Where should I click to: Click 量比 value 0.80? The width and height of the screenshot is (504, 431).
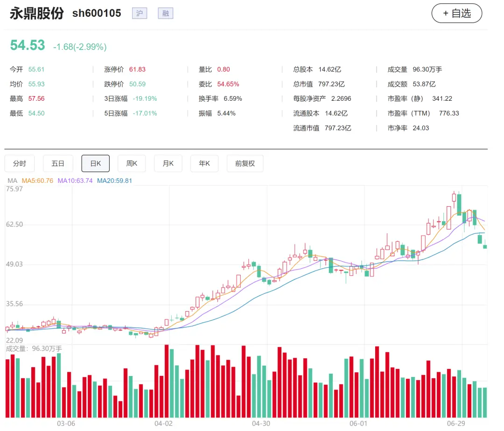[224, 70]
